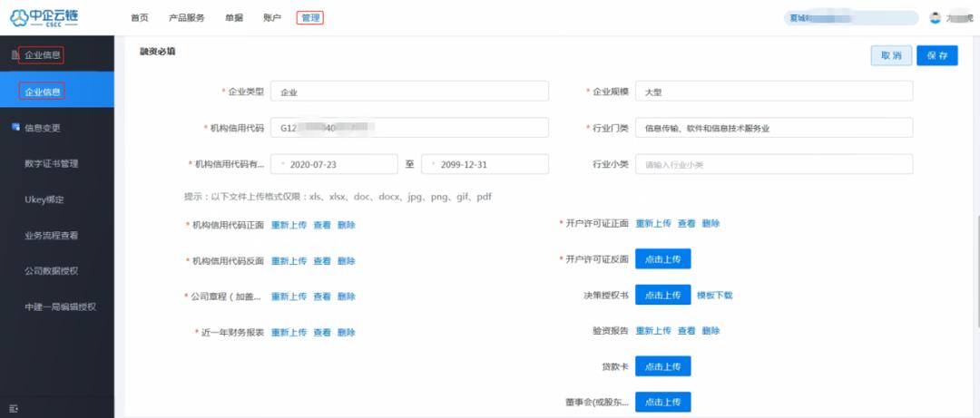Click the 企业信息 building icon in sidebar
Viewport: 980px width, 418px height.
point(15,55)
